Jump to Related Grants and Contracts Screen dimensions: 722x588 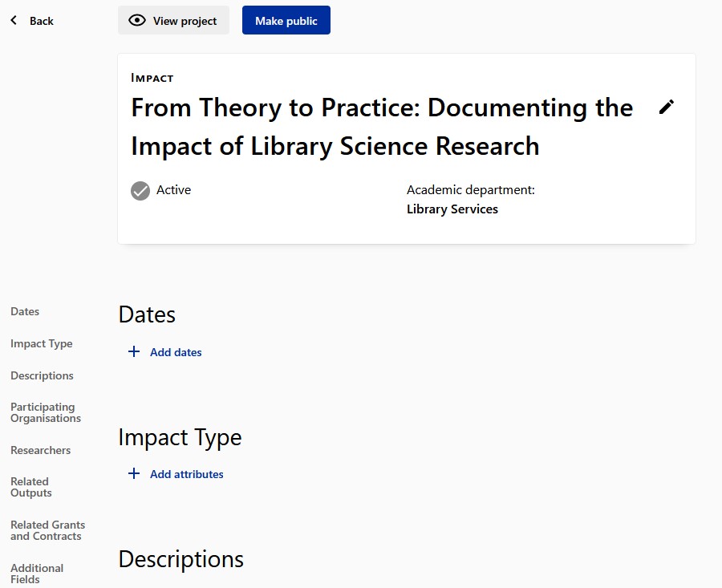click(x=47, y=530)
